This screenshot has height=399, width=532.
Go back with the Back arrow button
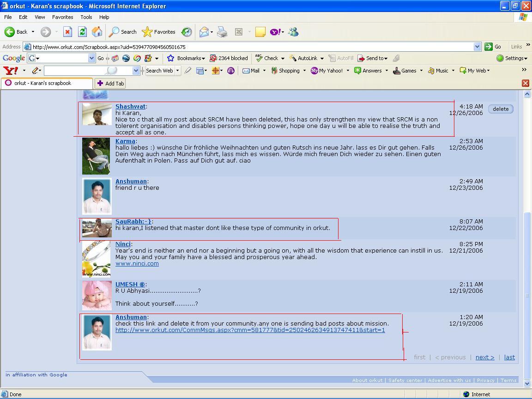(x=16, y=32)
